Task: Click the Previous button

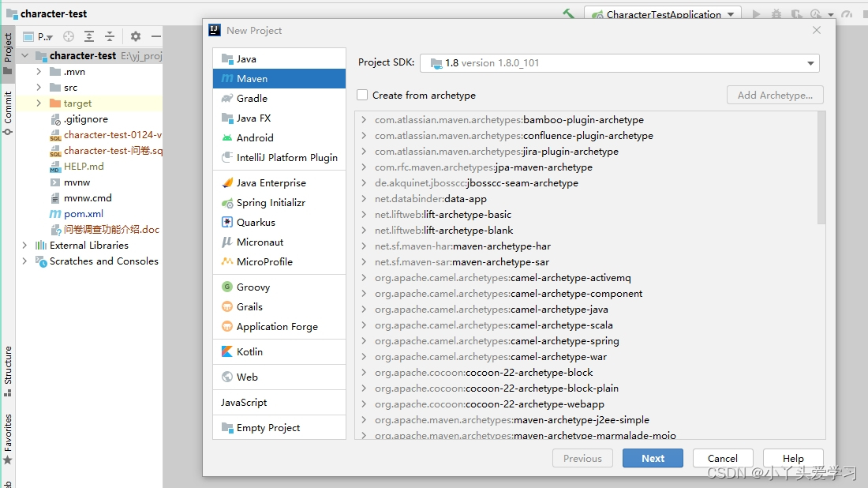Action: pyautogui.click(x=582, y=458)
